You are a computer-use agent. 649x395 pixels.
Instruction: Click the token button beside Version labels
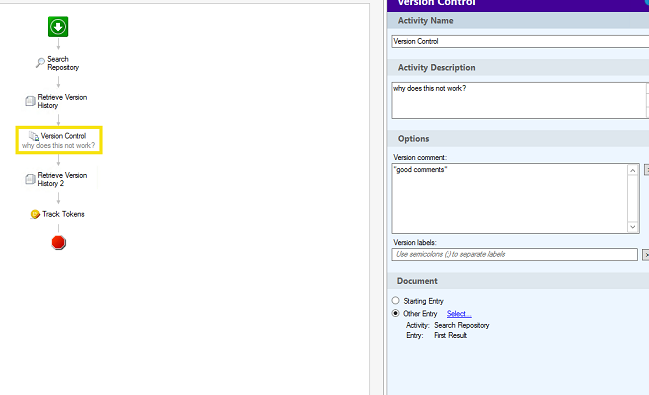click(x=646, y=255)
